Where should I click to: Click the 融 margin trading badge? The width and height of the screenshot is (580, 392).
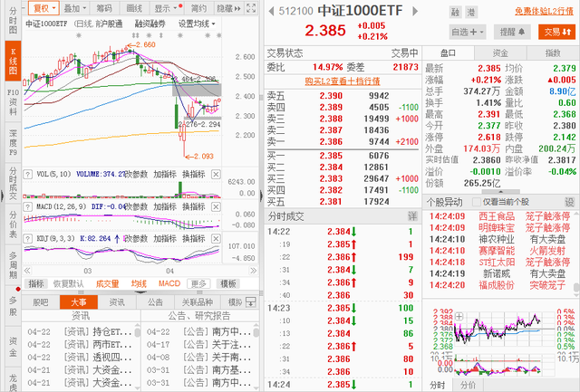coord(455,13)
